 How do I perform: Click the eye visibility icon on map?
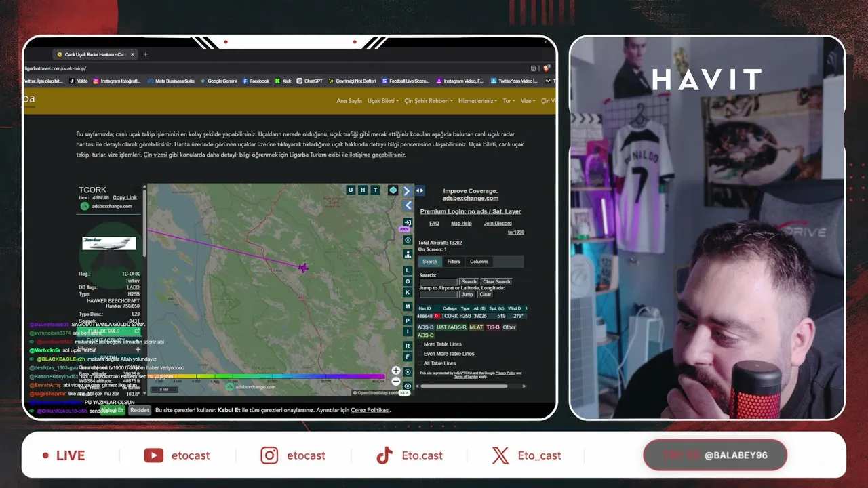pos(408,386)
